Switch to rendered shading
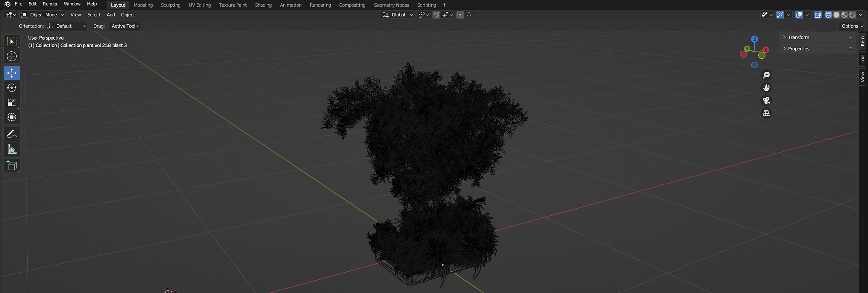Screen dimensions: 868x293 [x=853, y=15]
